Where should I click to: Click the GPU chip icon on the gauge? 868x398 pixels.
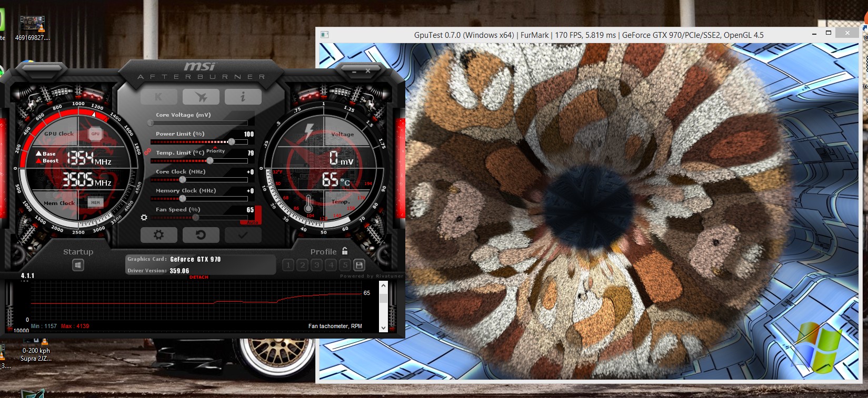pyautogui.click(x=95, y=134)
